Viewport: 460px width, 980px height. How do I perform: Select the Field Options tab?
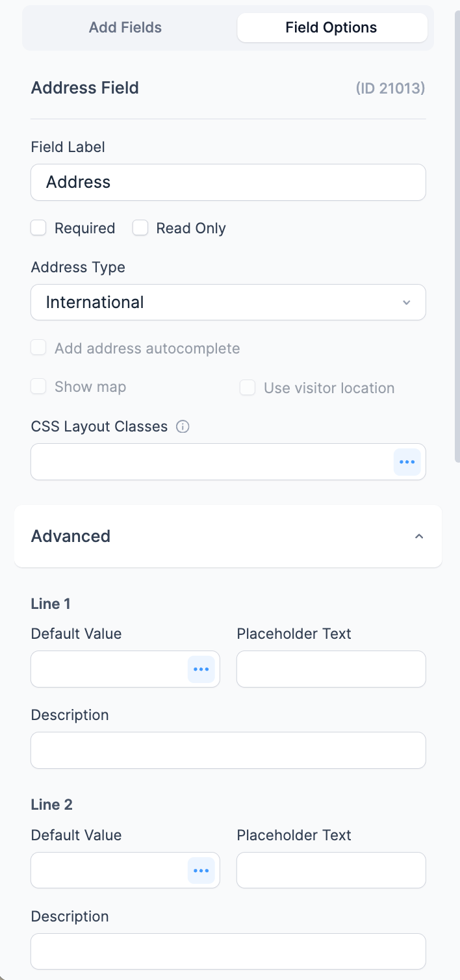(331, 28)
